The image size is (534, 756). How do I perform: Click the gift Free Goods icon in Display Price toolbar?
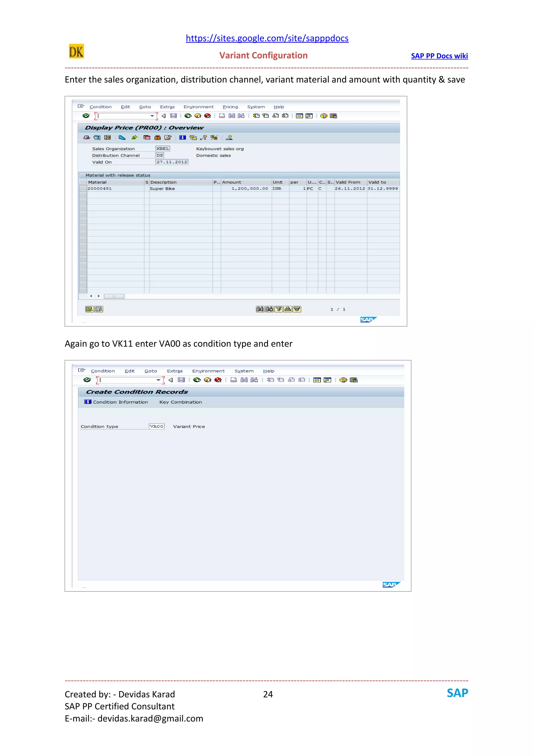coord(157,138)
